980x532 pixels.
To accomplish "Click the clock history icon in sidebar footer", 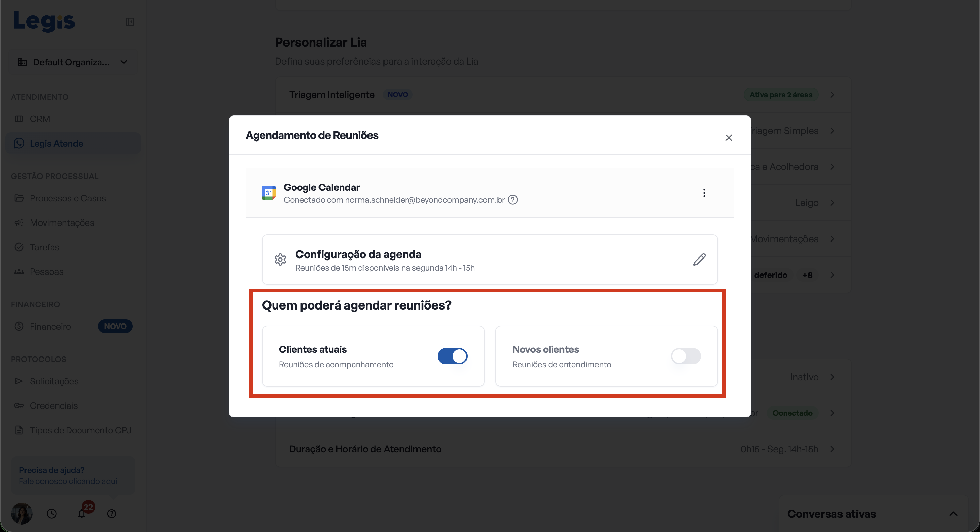I will pyautogui.click(x=52, y=514).
